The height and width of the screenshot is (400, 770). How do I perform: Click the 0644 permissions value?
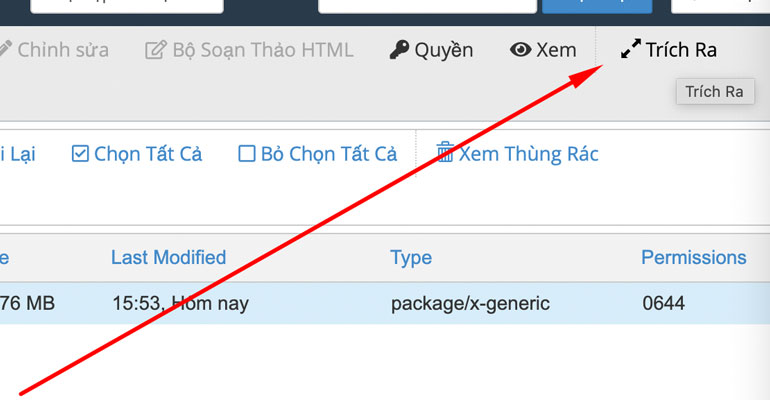point(663,303)
